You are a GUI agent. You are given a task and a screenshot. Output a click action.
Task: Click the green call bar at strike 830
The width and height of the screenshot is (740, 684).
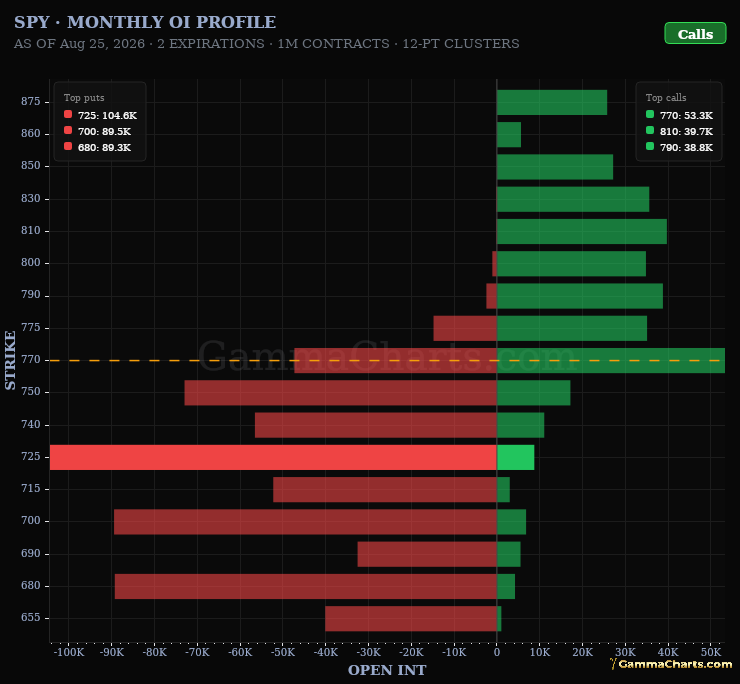click(573, 199)
